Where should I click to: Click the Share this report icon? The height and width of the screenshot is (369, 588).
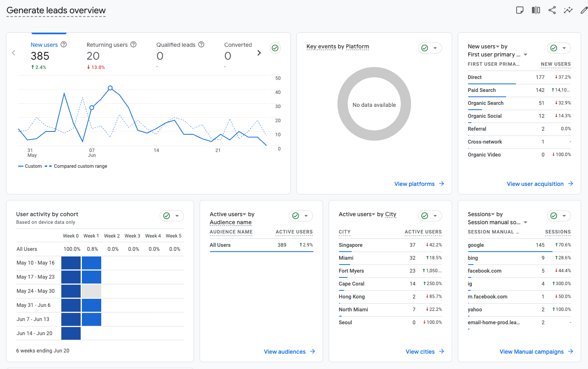552,10
